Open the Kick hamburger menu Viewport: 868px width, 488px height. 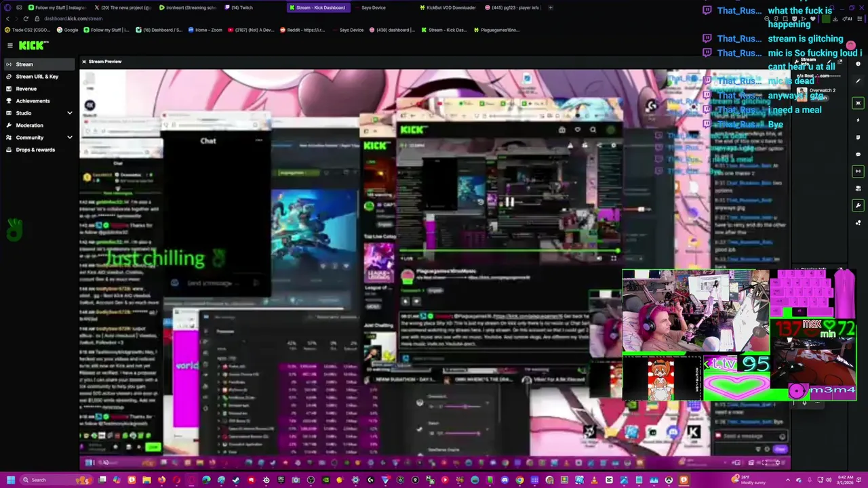[10, 45]
